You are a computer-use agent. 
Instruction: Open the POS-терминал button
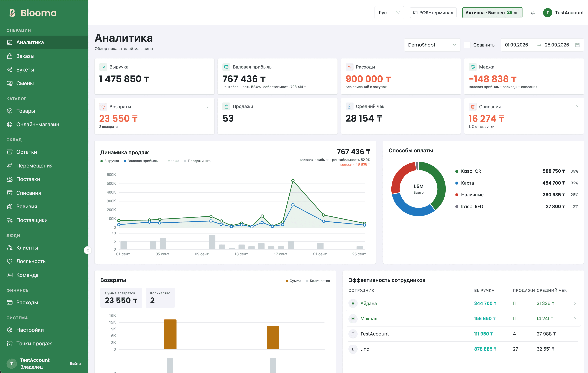(x=433, y=13)
